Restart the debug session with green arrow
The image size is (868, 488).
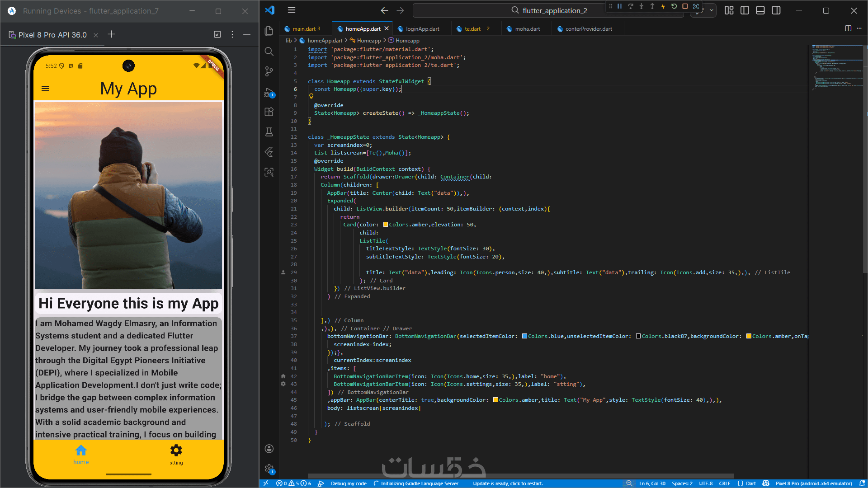point(674,6)
